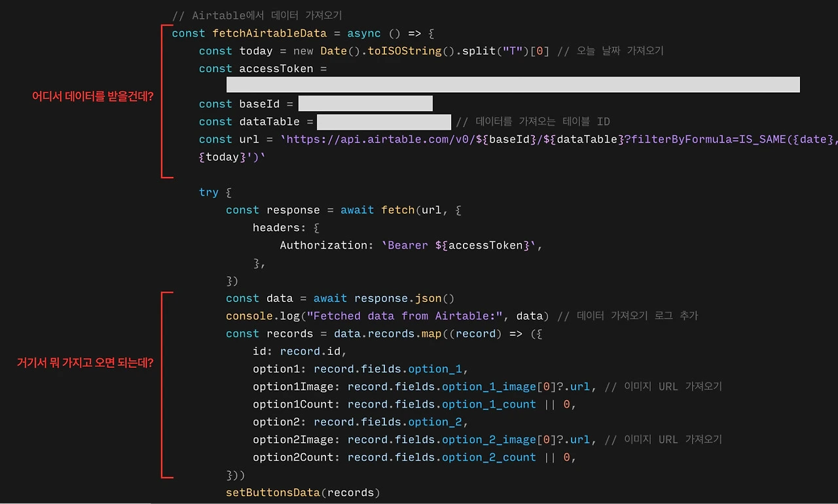The image size is (838, 504).
Task: Click the option2Image: key
Action: [297, 440]
